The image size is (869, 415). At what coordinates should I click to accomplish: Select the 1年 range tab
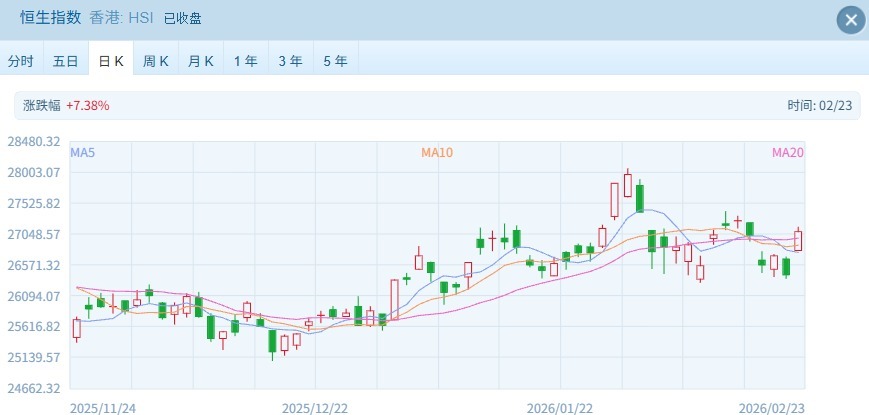point(246,61)
